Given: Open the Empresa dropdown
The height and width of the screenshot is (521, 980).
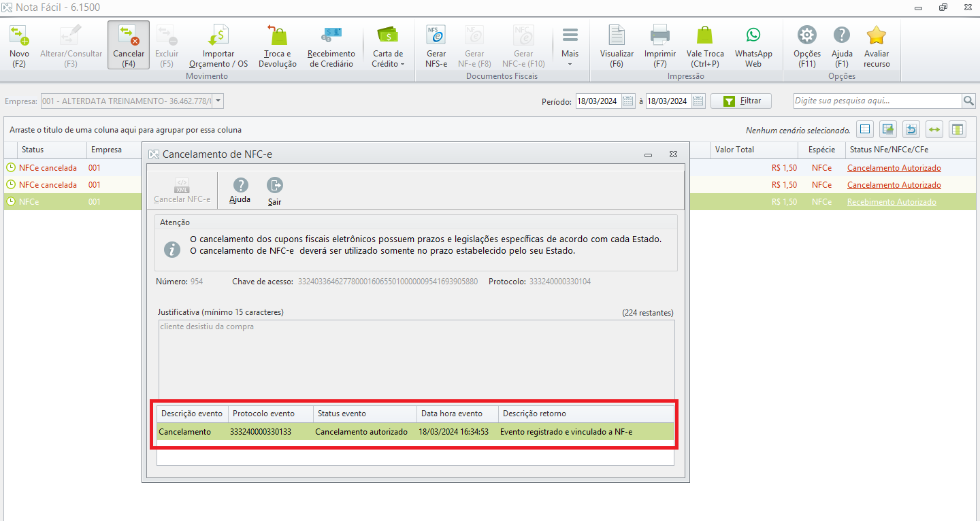Looking at the screenshot, I should [218, 101].
